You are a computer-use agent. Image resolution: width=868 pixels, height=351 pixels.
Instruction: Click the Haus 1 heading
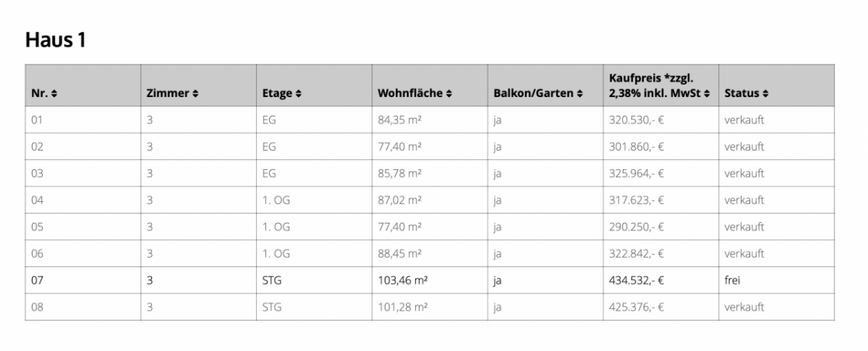(x=55, y=40)
